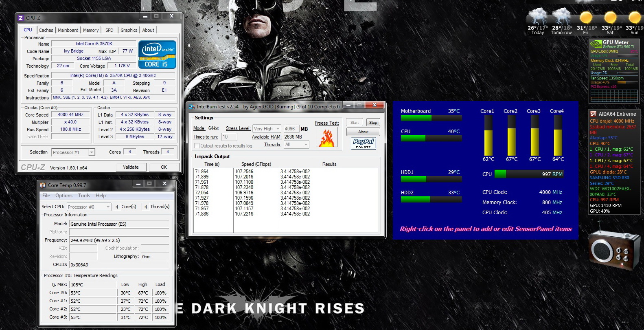Open the Processor #1 selection dropdown in CPU-Z
Viewport: 644px width, 330px height.
tap(73, 152)
